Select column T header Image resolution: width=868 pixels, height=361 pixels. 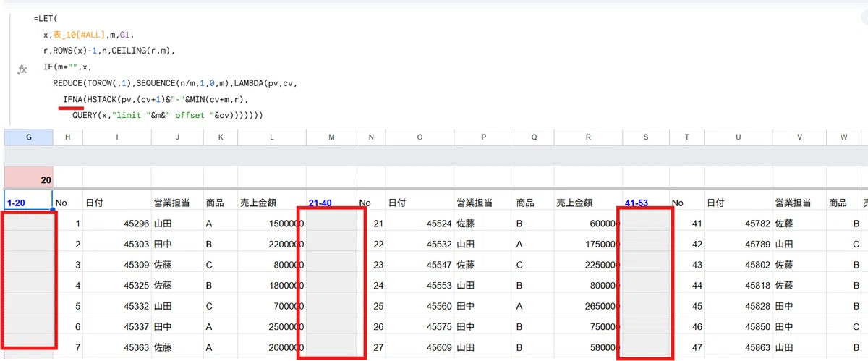(x=686, y=137)
